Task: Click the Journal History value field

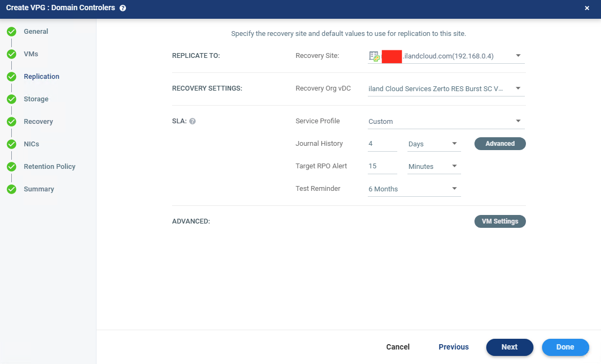Action: (x=382, y=144)
